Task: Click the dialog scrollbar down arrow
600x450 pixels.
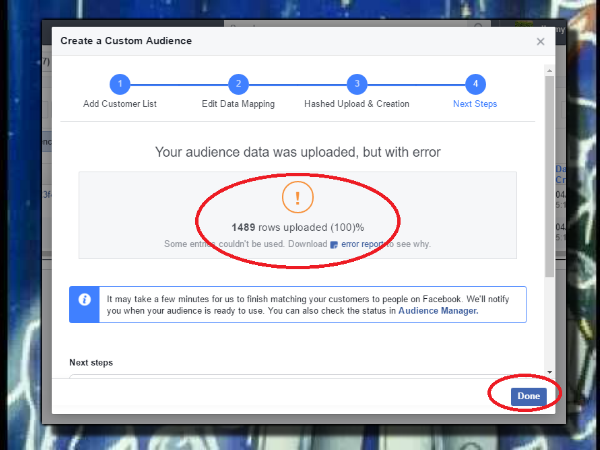Action: (x=549, y=372)
